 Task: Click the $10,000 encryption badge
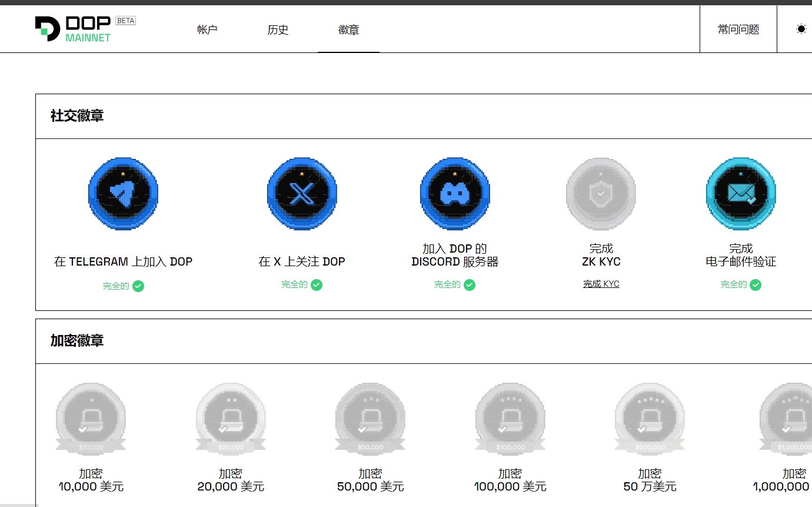[91, 420]
